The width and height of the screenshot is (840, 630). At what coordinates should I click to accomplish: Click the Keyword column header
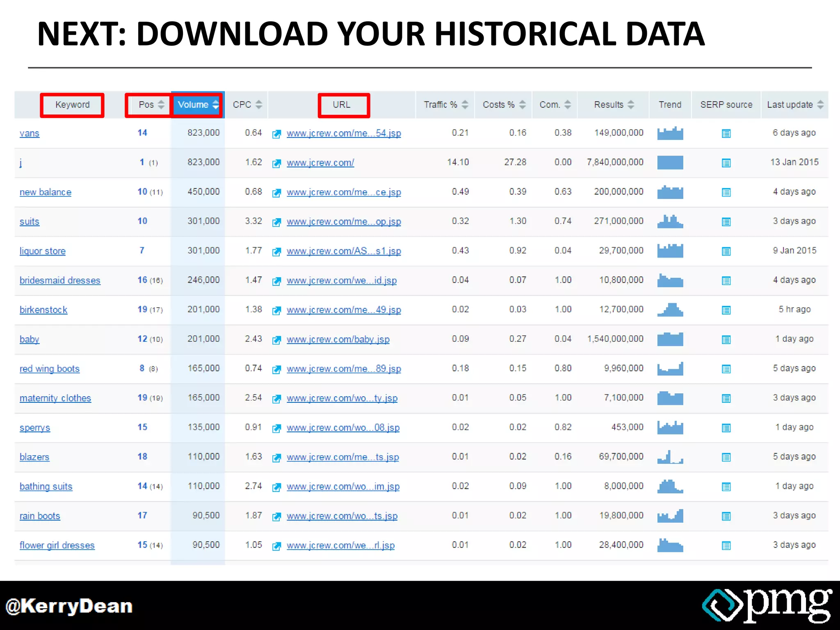coord(73,105)
